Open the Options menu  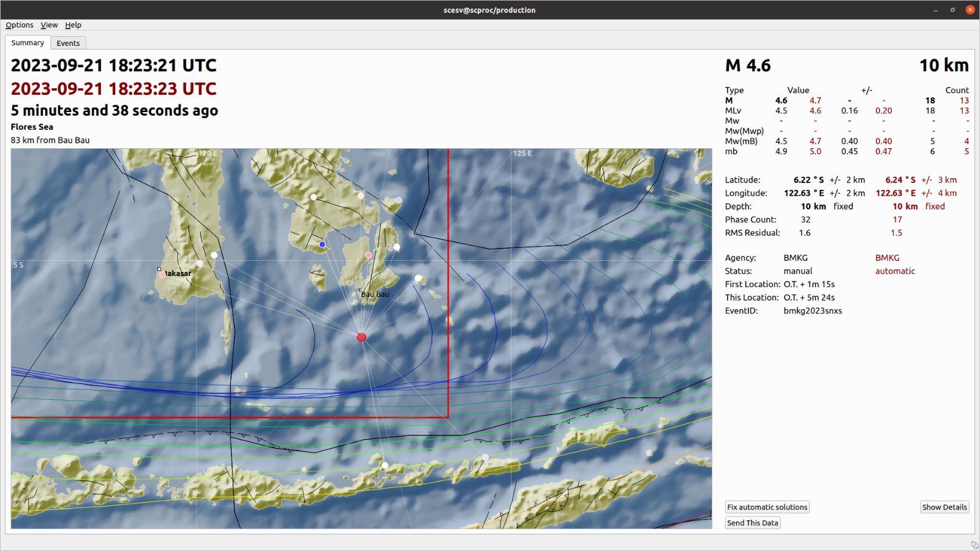click(19, 25)
